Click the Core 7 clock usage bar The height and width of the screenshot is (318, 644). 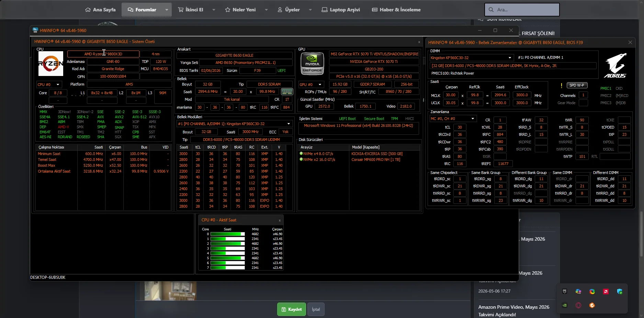click(228, 268)
